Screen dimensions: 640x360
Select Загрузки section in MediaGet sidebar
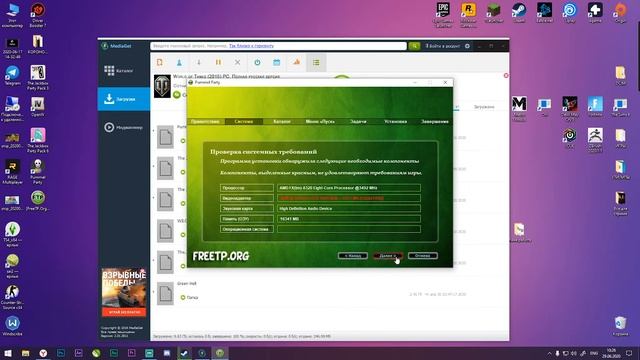[x=124, y=99]
